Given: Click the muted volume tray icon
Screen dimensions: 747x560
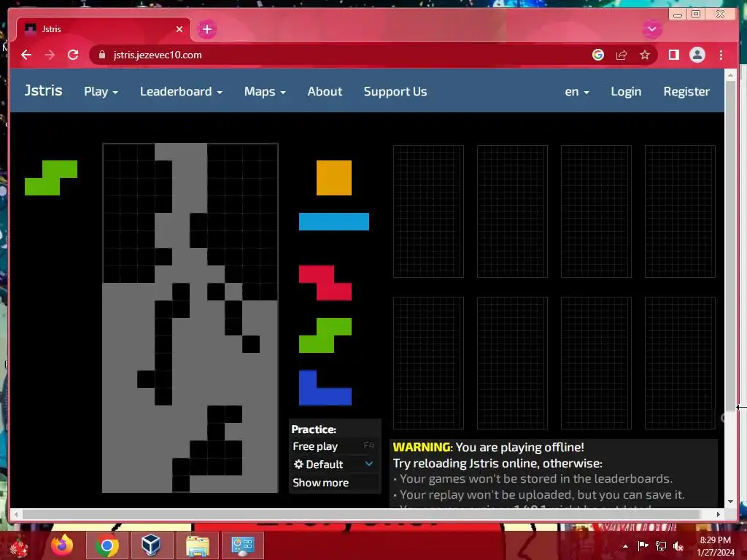Looking at the screenshot, I should (x=678, y=546).
